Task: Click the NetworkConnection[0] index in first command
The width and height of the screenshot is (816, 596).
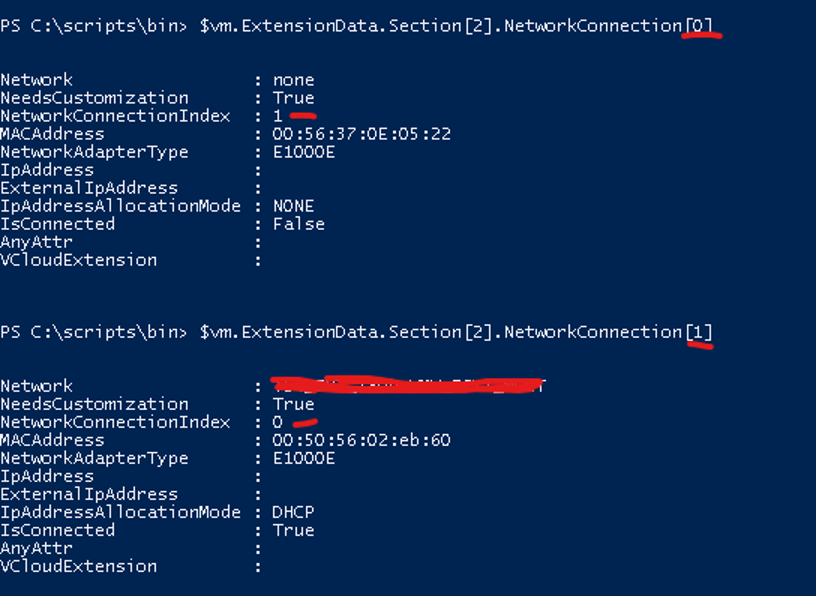Action: pyautogui.click(x=702, y=26)
